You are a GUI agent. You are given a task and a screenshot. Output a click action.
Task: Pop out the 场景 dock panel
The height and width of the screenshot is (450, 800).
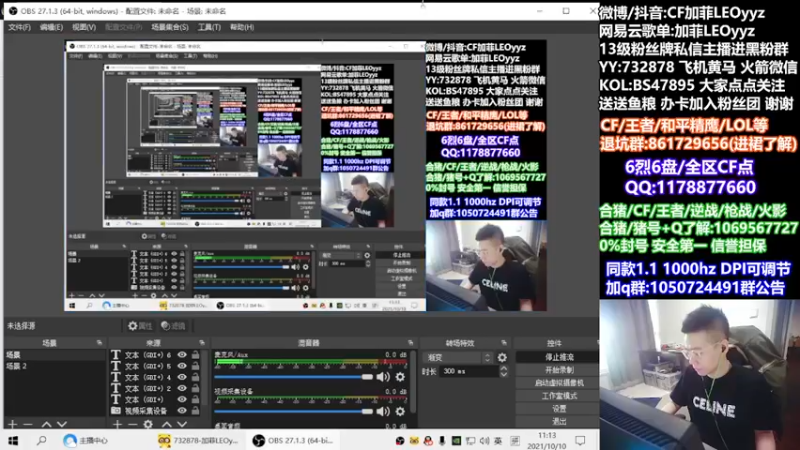(99, 343)
